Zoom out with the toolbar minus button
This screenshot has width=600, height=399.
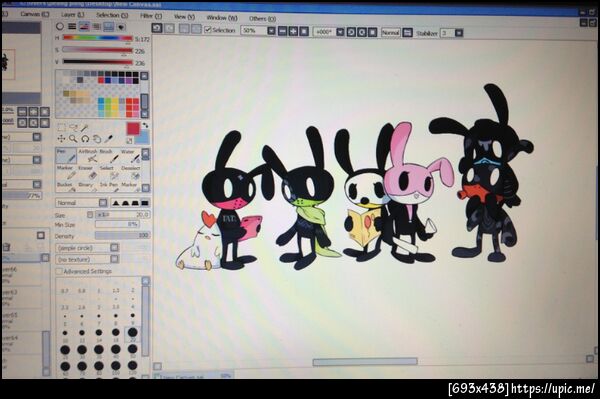click(x=282, y=31)
